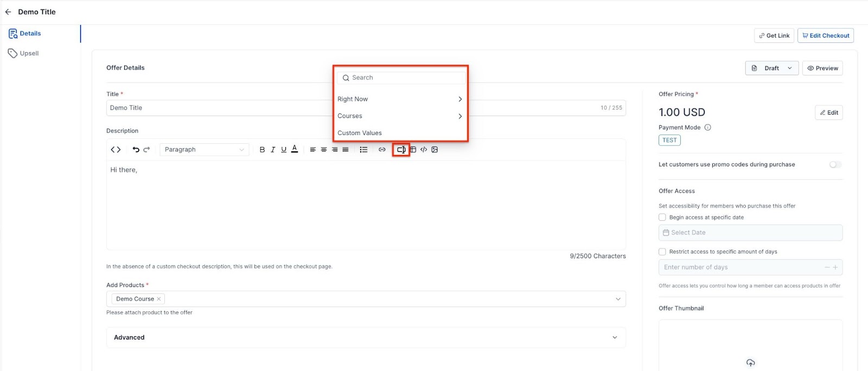Undo the last edit in description
Screen dimensions: 868x371
coord(136,150)
